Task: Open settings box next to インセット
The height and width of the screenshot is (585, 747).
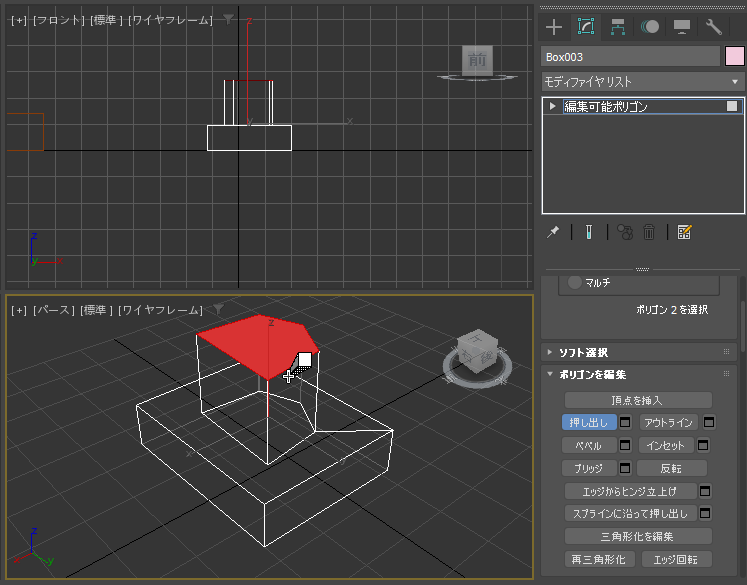Action: tap(703, 445)
